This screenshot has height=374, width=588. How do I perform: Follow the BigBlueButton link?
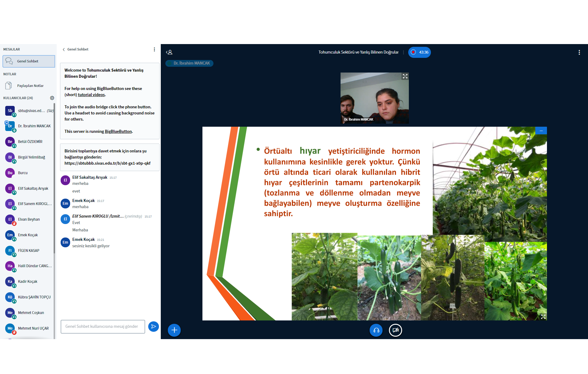118,132
